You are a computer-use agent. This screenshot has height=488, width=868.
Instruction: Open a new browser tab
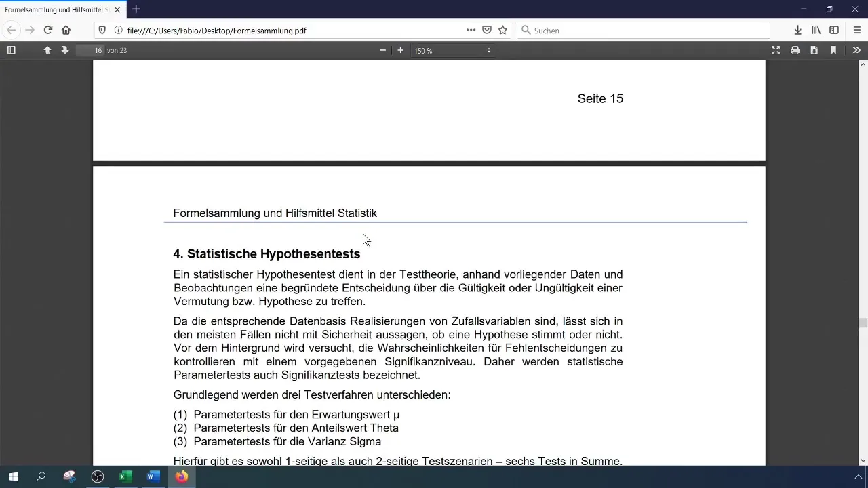tap(136, 9)
